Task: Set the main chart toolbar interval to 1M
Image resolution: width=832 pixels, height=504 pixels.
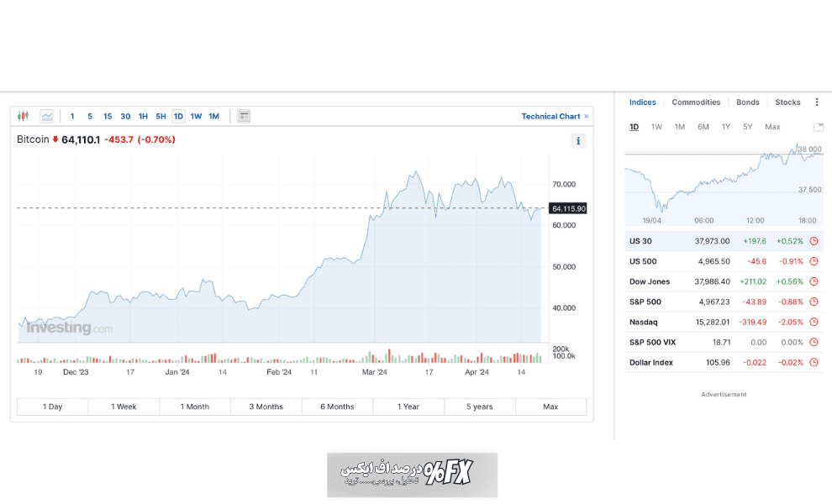Action: point(213,116)
